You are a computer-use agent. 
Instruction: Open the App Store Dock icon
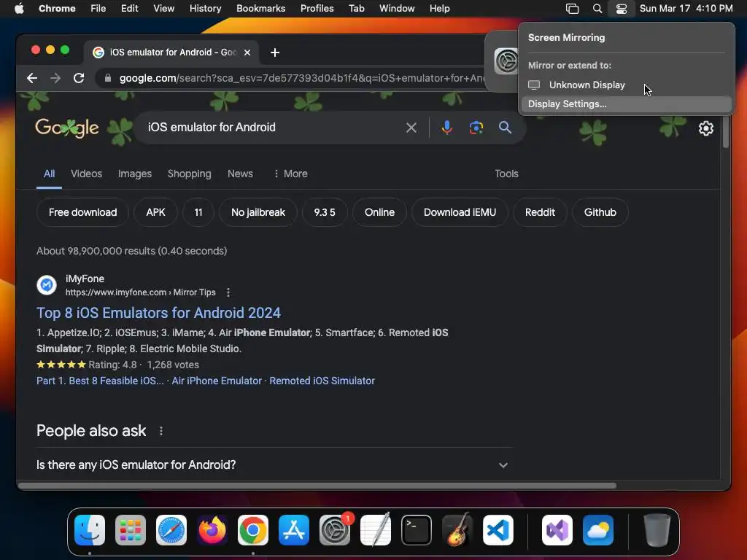[294, 530]
